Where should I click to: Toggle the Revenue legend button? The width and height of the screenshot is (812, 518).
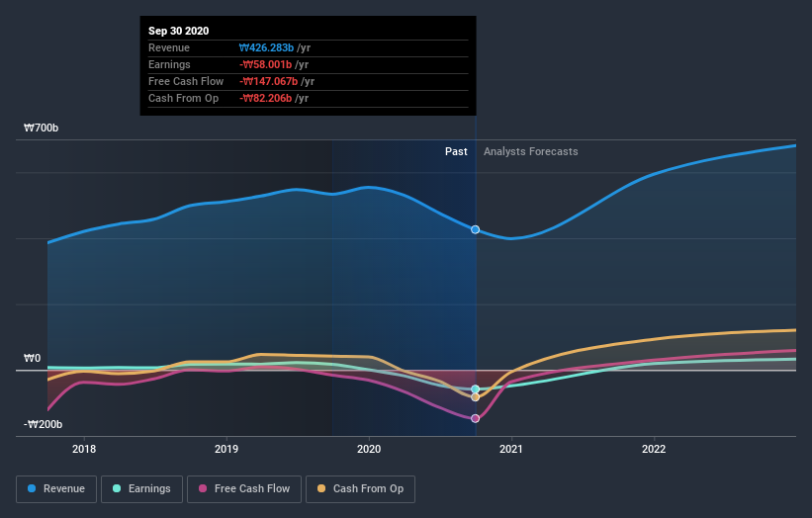(56, 489)
